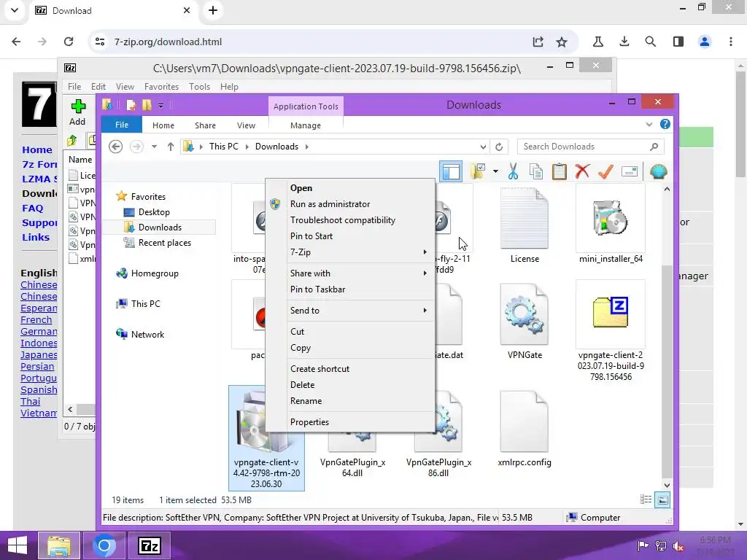747x560 pixels.
Task: Select This PC in the navigation pane
Action: pos(145,304)
